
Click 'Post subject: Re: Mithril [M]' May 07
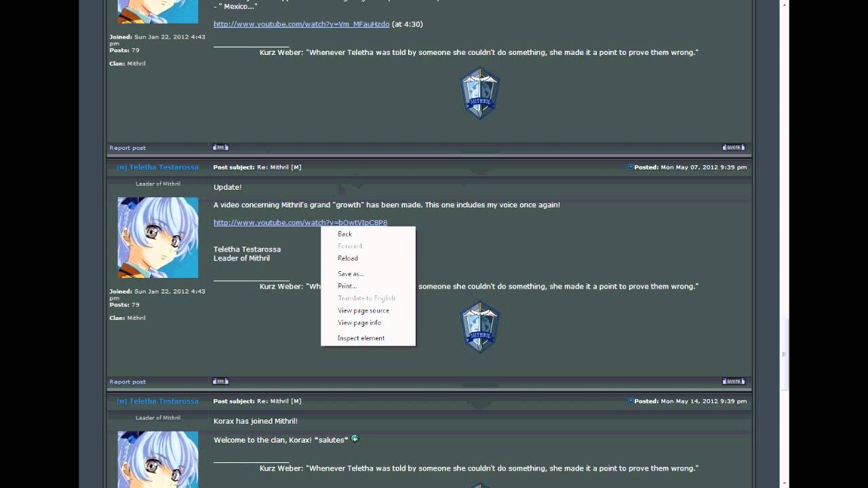pos(257,167)
